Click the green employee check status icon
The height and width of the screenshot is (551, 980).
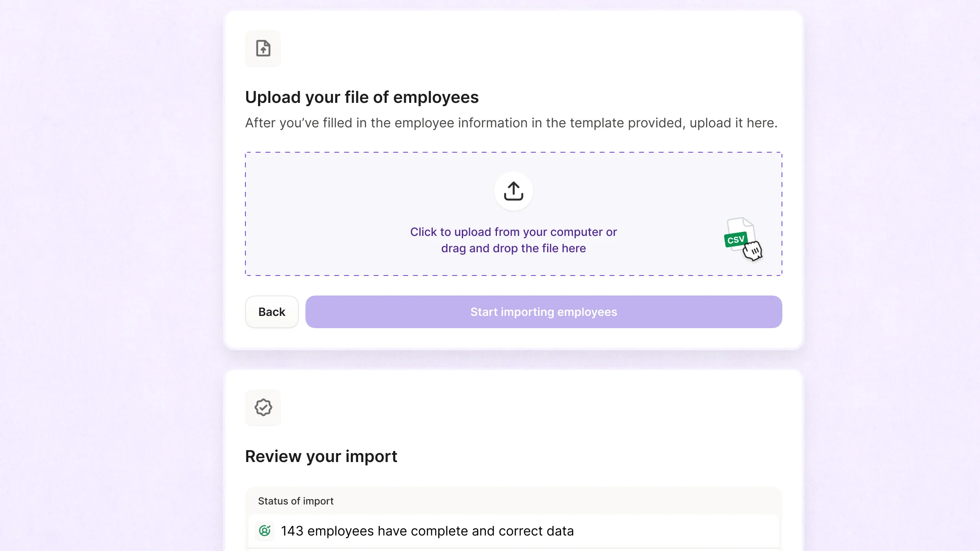tap(265, 531)
